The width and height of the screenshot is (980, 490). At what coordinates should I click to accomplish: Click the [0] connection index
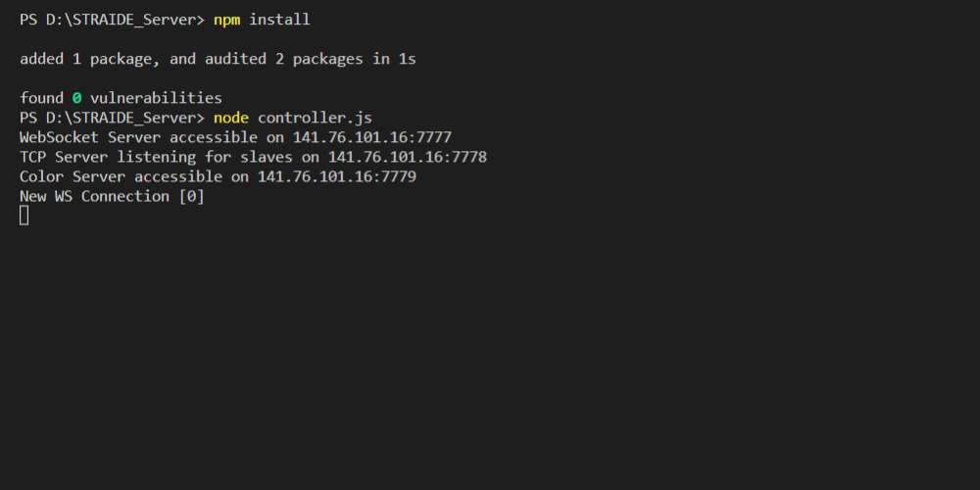tap(192, 196)
